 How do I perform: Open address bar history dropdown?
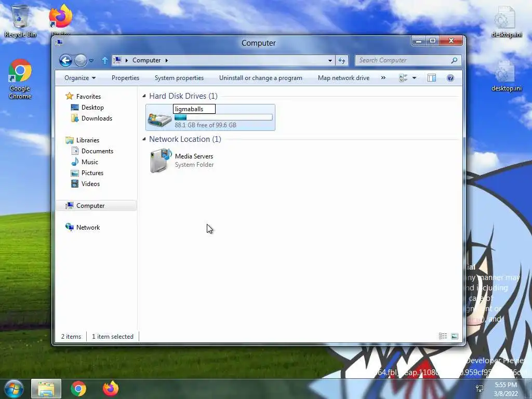[x=330, y=60]
